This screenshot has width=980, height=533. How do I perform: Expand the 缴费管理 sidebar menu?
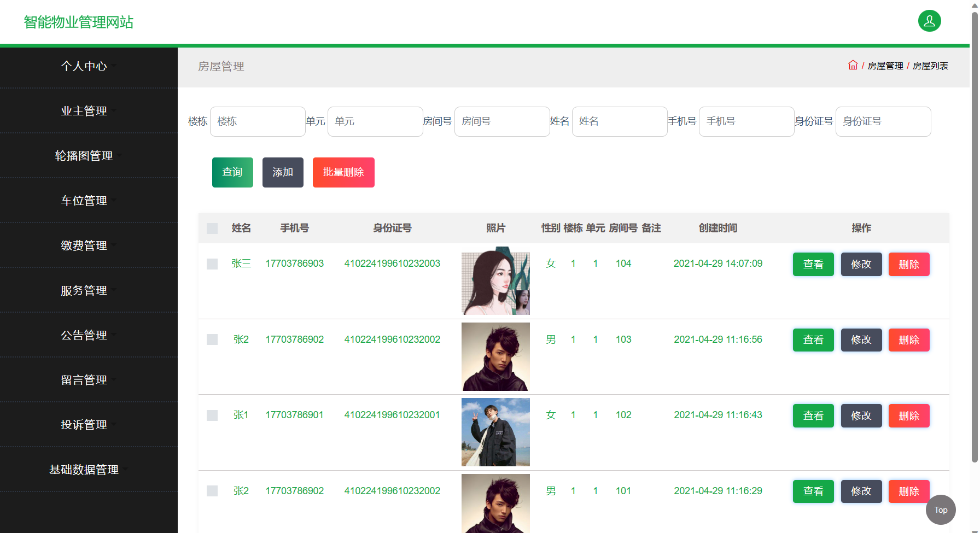(89, 245)
